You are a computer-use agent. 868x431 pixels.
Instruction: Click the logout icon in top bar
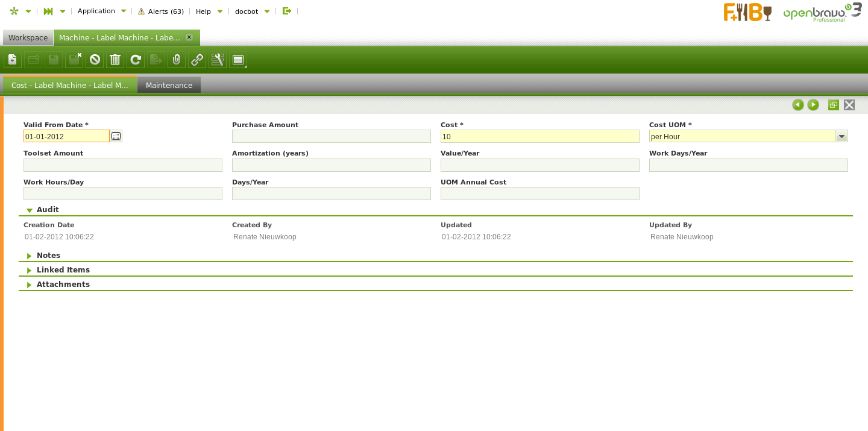[287, 11]
